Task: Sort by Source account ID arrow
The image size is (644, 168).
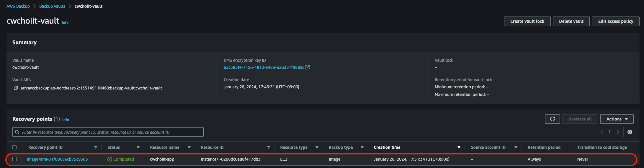Action: pyautogui.click(x=516, y=147)
